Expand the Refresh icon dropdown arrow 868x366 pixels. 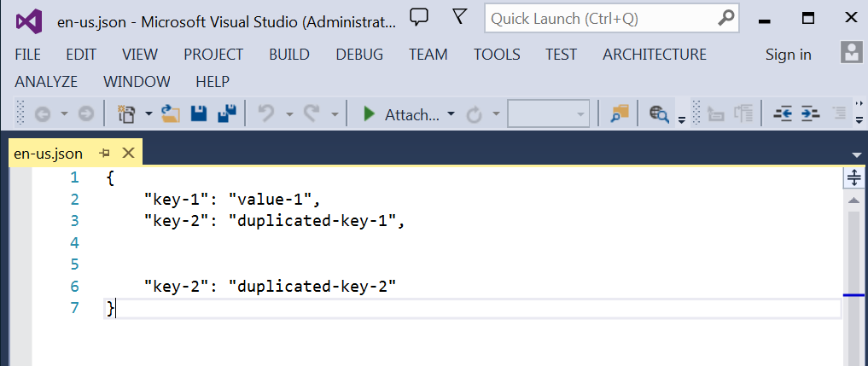click(x=496, y=114)
